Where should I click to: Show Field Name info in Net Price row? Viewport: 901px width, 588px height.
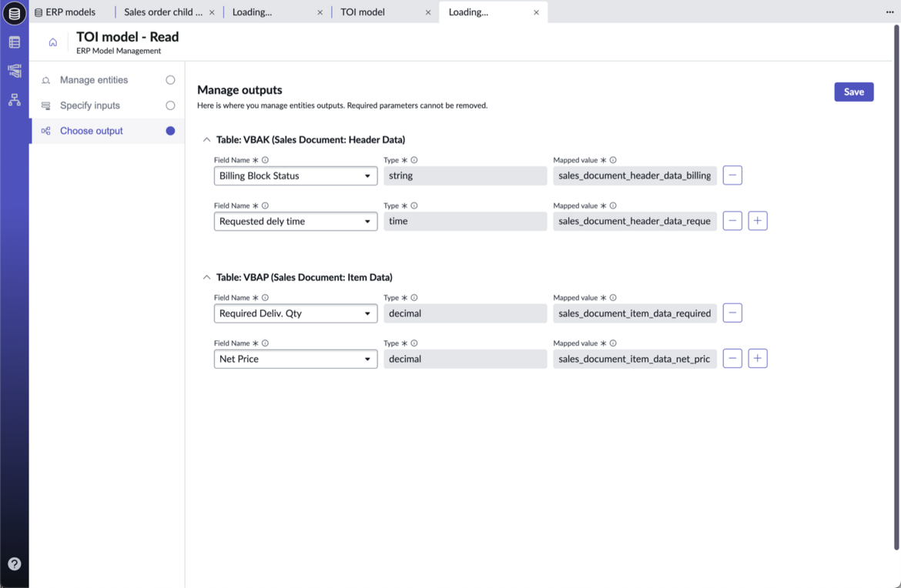[x=265, y=343]
